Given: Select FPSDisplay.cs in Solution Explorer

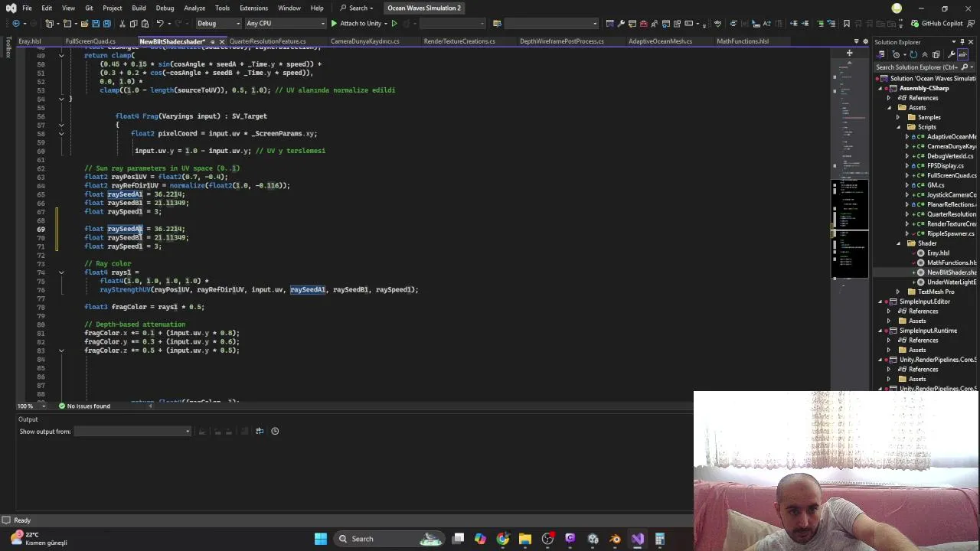Looking at the screenshot, I should tap(946, 166).
